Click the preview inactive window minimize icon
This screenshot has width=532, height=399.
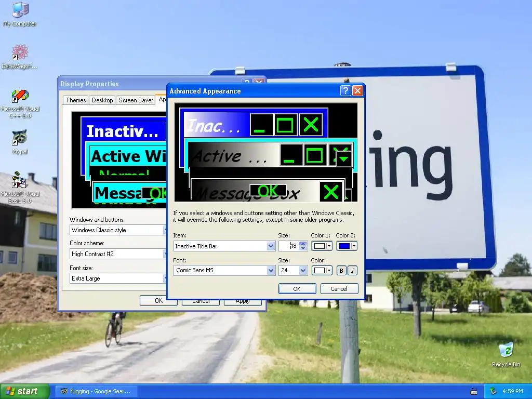tap(261, 125)
